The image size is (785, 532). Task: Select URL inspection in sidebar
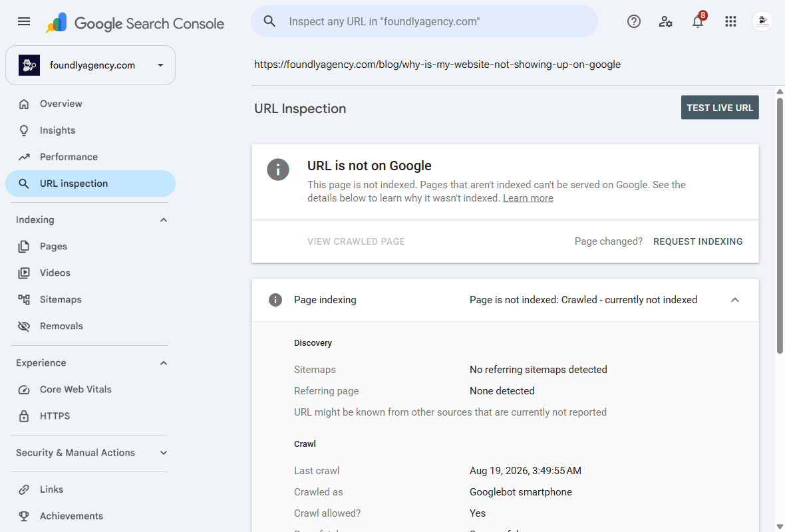(x=90, y=184)
